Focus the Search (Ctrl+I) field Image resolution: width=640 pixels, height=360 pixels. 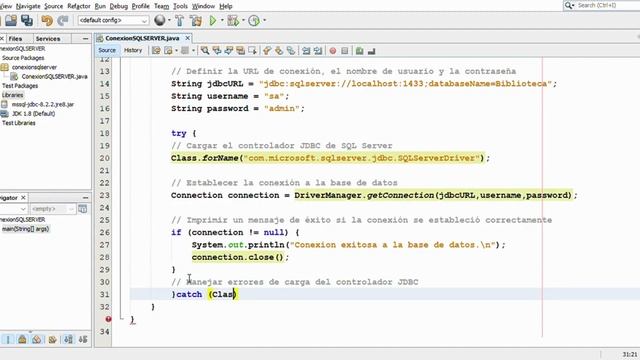[602, 5]
